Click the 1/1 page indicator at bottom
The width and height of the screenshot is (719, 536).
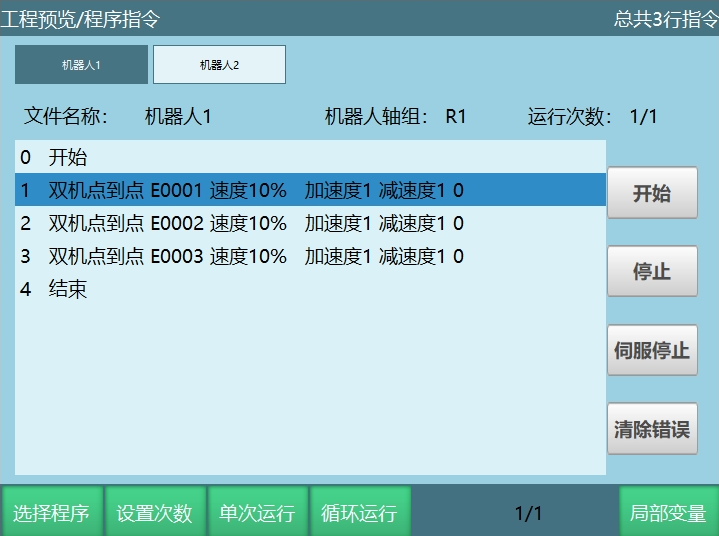tap(527, 513)
